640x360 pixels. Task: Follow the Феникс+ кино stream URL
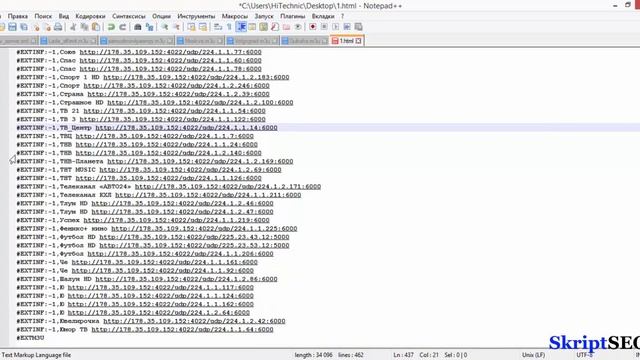coord(204,229)
